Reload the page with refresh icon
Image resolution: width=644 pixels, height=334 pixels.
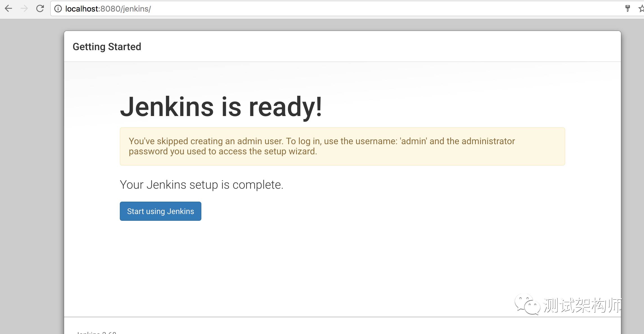40,9
